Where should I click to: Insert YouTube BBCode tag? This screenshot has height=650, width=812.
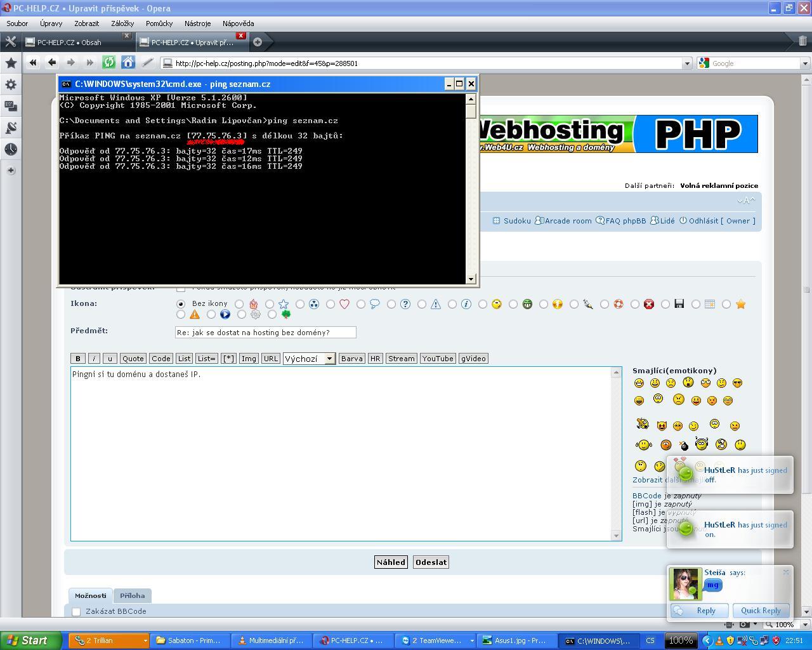point(438,359)
